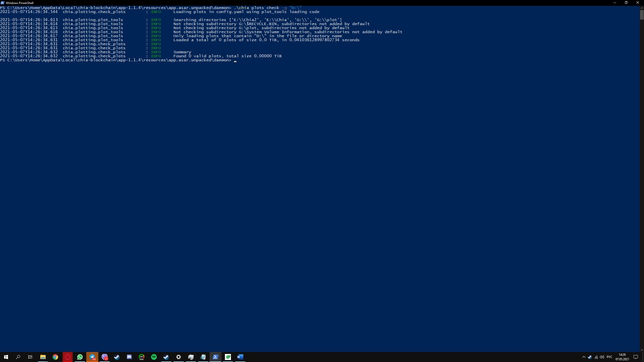Open Opera browser from taskbar
Viewport: 644px width, 362px height.
click(x=67, y=357)
